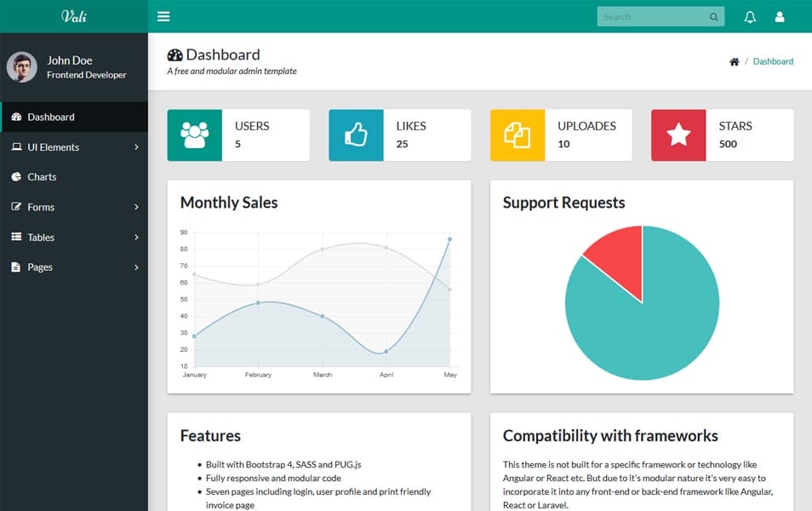Open the user account icon

(x=780, y=17)
